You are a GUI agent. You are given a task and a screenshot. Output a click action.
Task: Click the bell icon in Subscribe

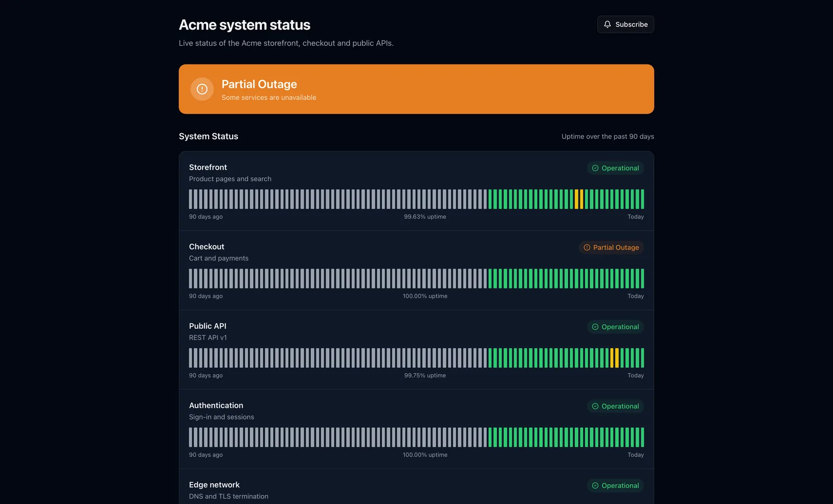(607, 24)
